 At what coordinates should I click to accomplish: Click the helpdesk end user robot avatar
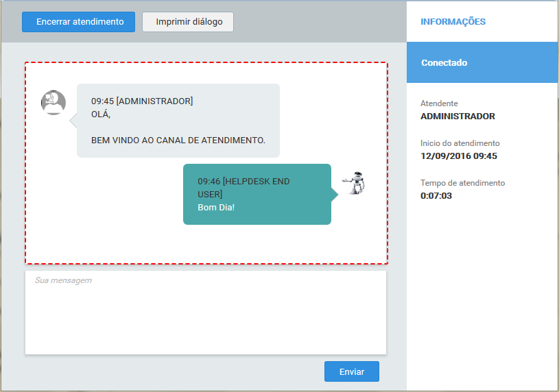point(355,184)
